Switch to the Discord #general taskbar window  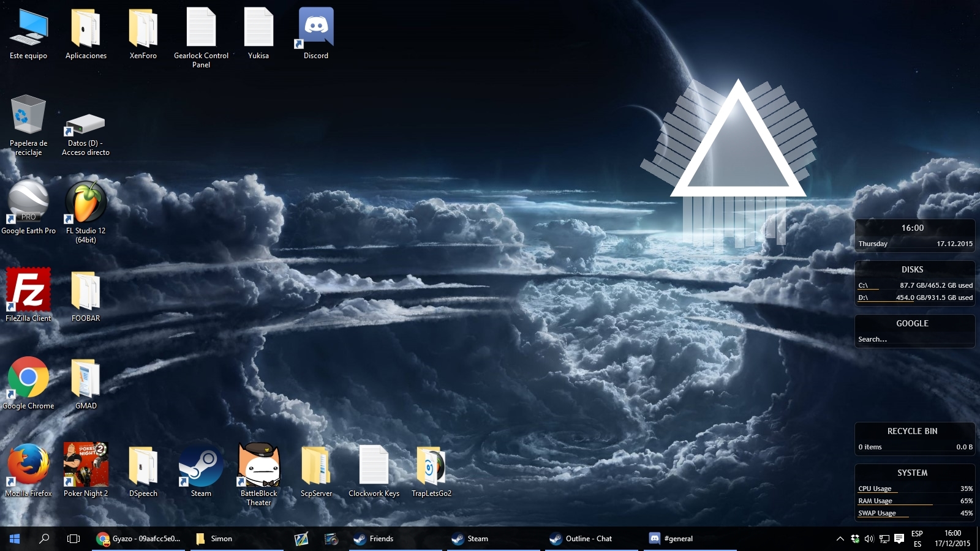[690, 539]
